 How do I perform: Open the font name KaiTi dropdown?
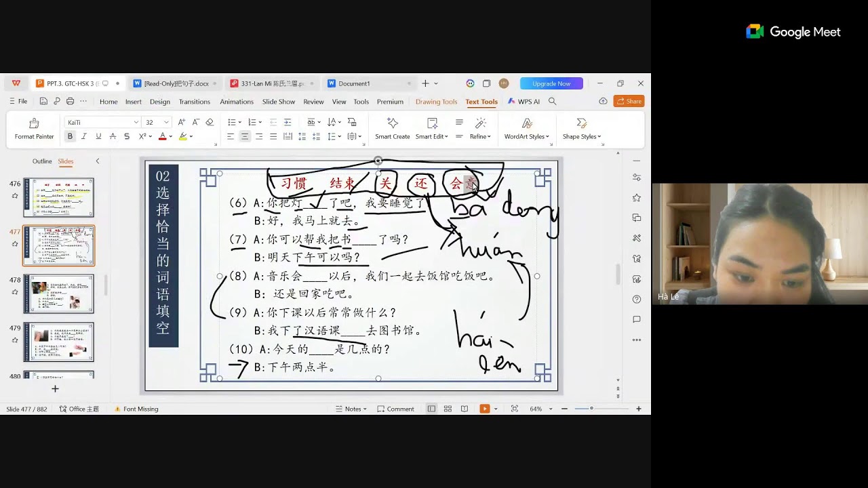coord(136,122)
